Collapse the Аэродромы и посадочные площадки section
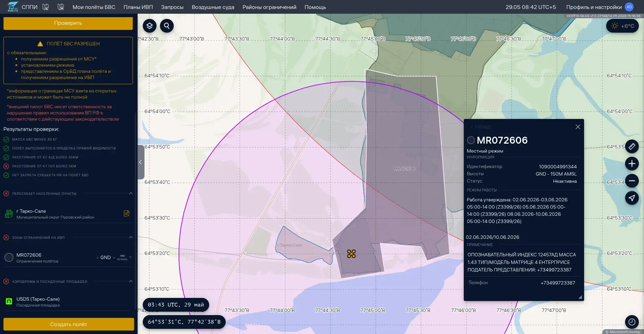Viewport: 644px width, 334px height. [131, 281]
